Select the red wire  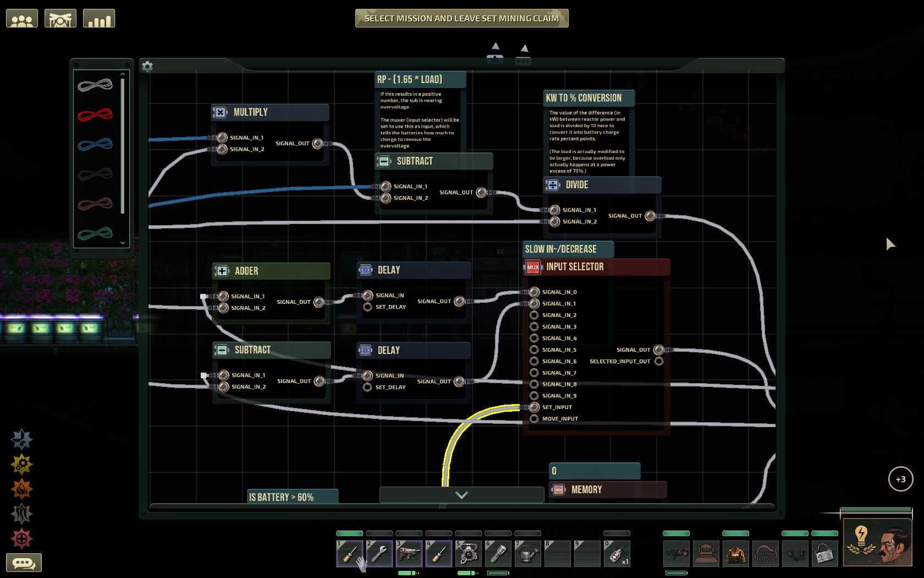95,114
